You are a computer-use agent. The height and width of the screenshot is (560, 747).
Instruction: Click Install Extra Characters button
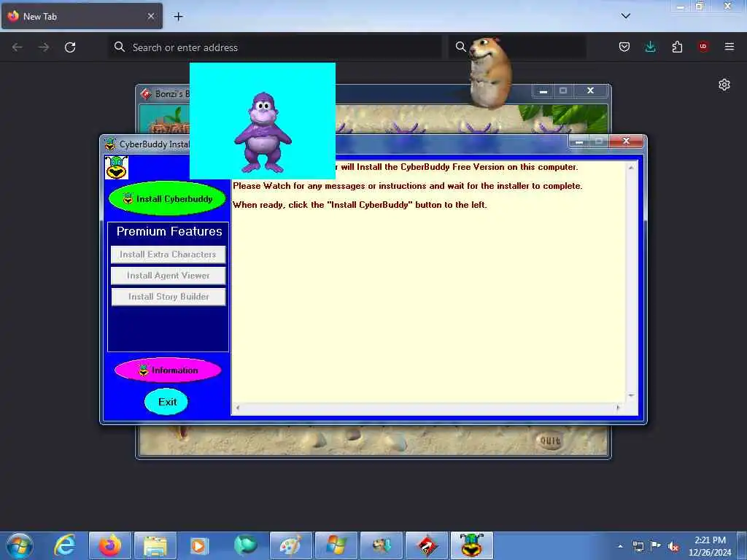click(x=168, y=254)
